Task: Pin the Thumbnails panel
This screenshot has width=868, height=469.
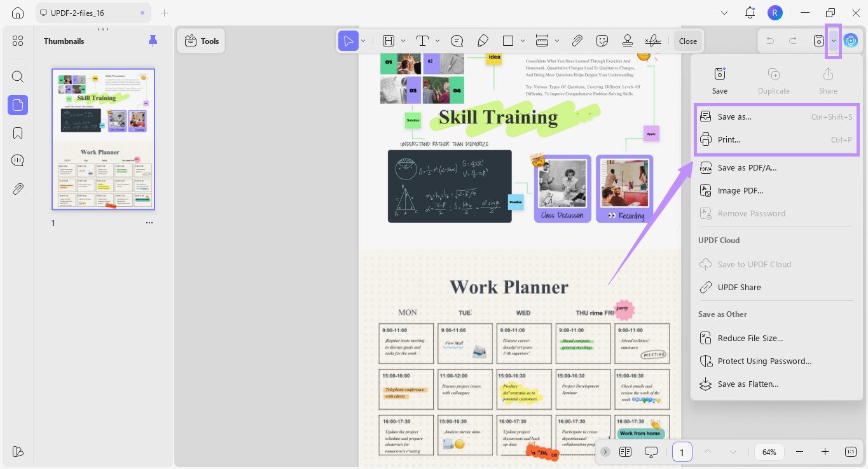Action: (x=153, y=40)
